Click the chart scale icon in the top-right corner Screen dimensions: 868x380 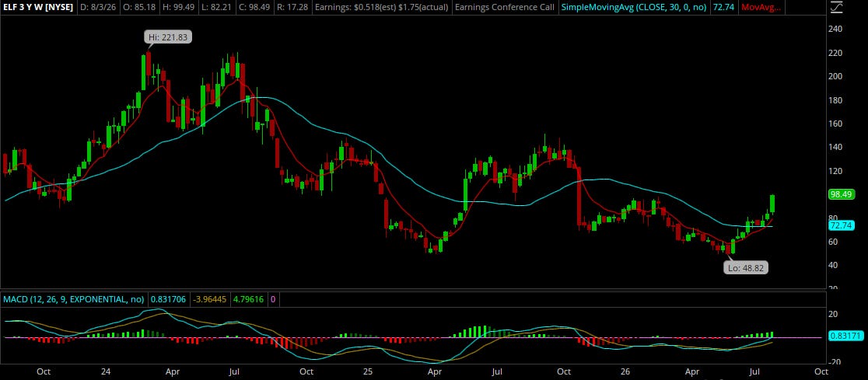click(x=835, y=8)
